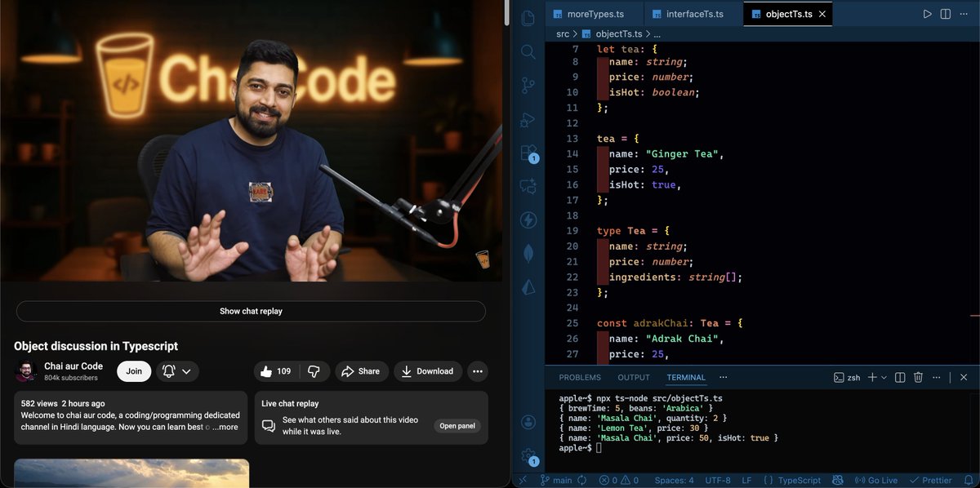Open the Explorer view in VS Code

pyautogui.click(x=528, y=17)
